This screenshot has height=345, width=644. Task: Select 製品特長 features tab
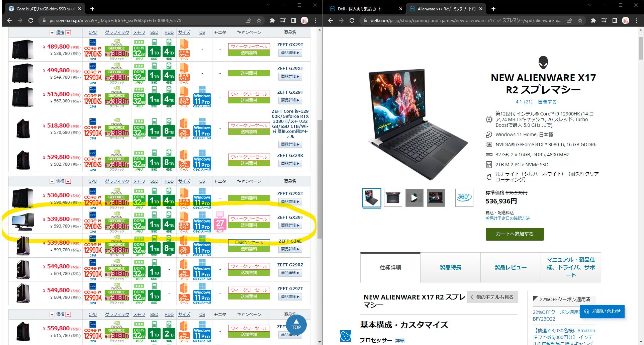[451, 267]
